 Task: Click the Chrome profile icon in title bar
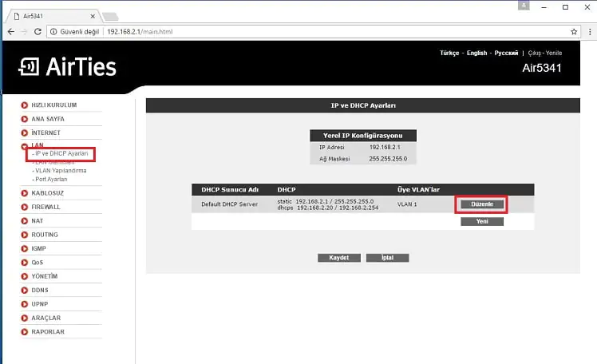(524, 6)
